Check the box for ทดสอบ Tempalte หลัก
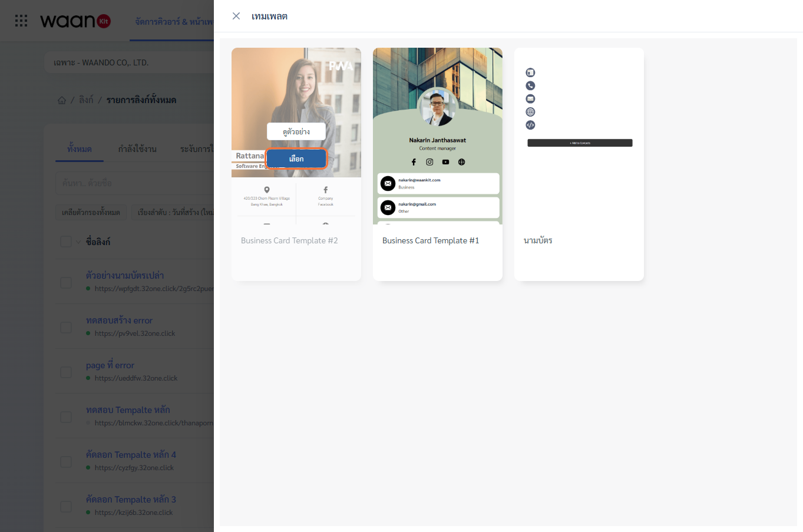The width and height of the screenshot is (803, 532). click(x=66, y=417)
